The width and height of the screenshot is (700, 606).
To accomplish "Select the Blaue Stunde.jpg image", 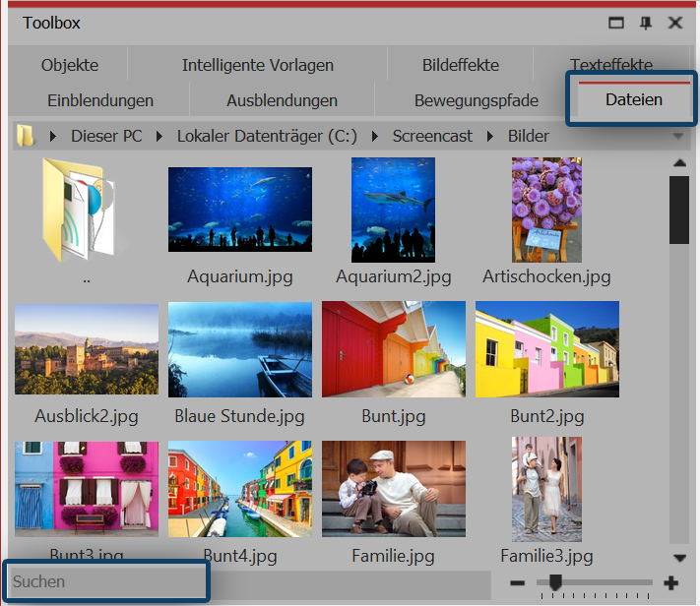I will [x=240, y=349].
